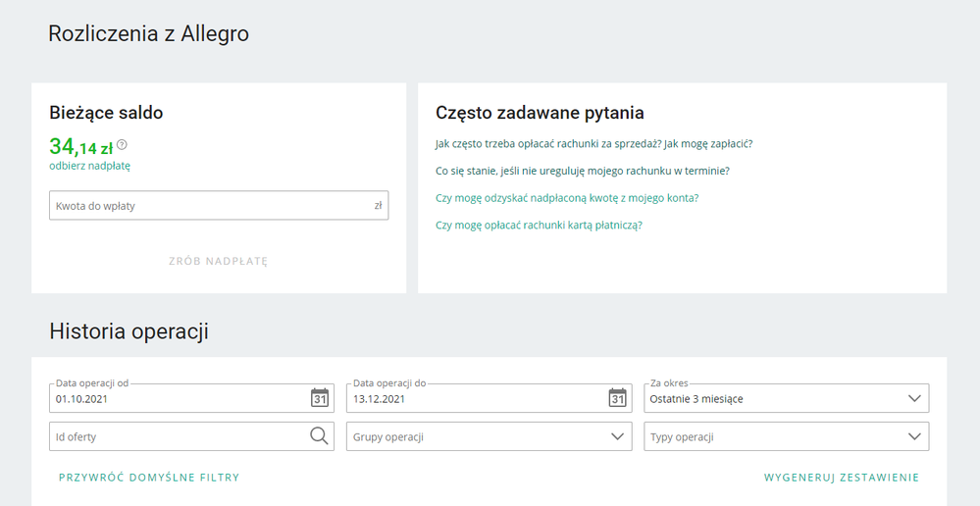Click WYGENERUJ ZESTAWIENIE
Image resolution: width=980 pixels, height=506 pixels.
842,478
